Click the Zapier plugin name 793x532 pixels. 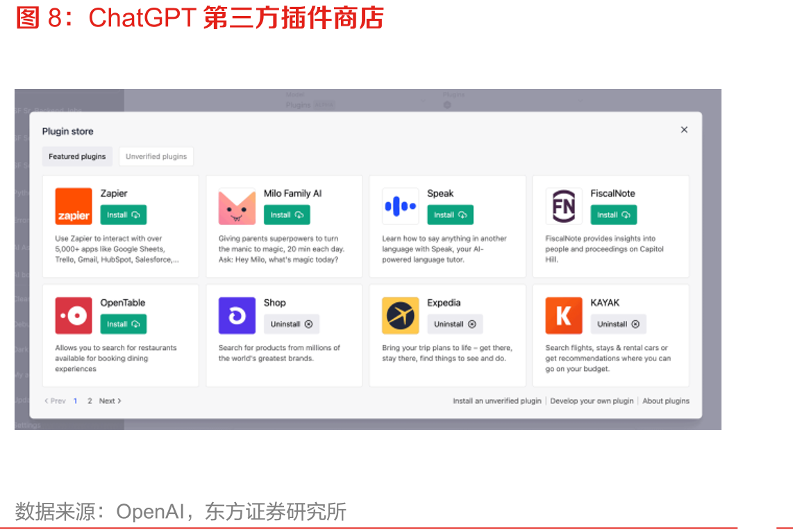click(114, 194)
